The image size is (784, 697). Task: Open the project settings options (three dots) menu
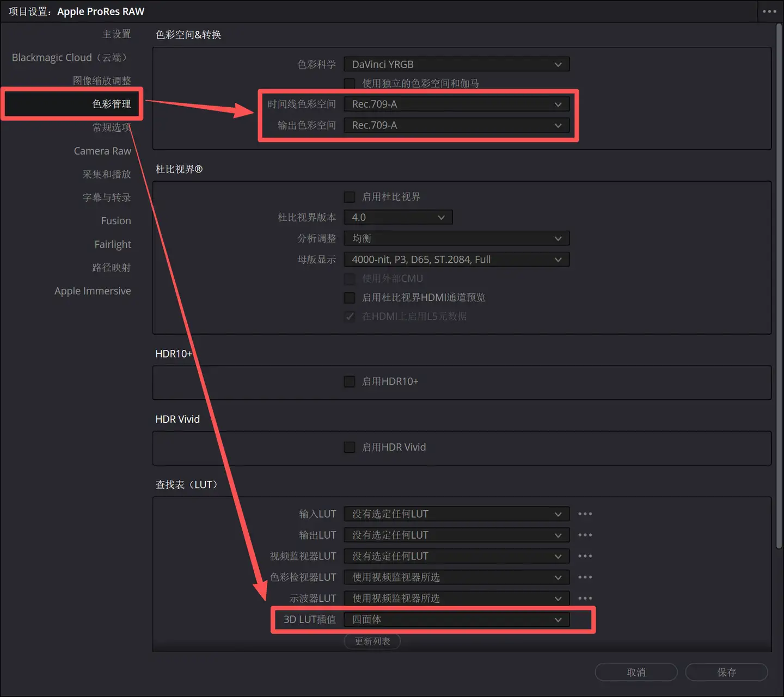pyautogui.click(x=769, y=11)
